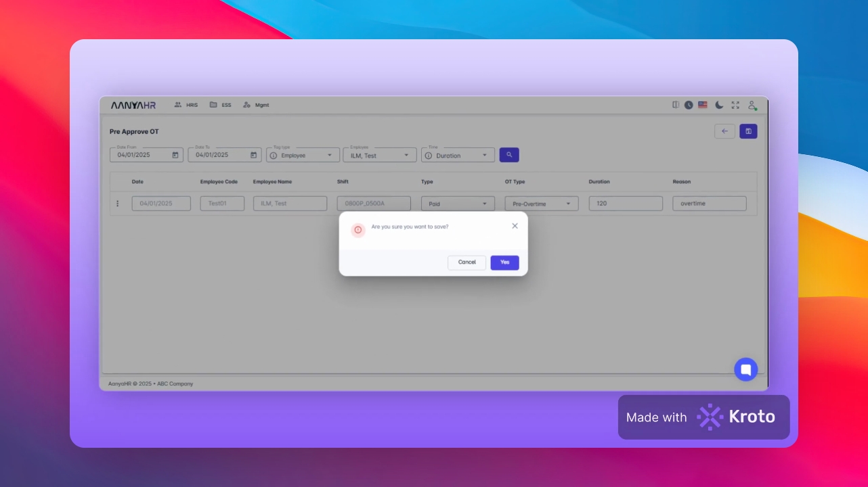Click the Employee Name column header
The width and height of the screenshot is (868, 487).
pyautogui.click(x=273, y=182)
